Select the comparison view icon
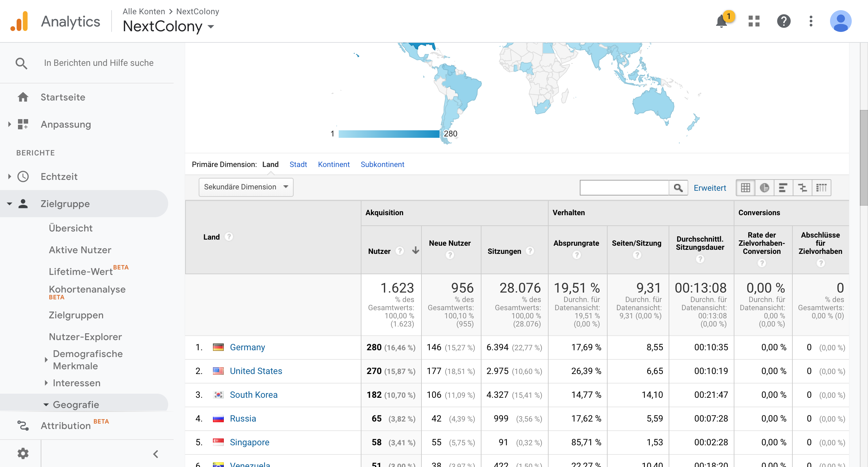 point(802,188)
